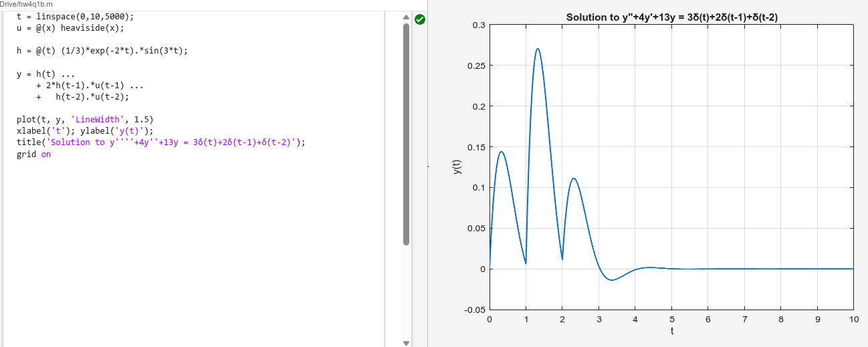Click the line defining h with exp and sin
Image resolution: width=868 pixels, height=347 pixels.
click(102, 51)
